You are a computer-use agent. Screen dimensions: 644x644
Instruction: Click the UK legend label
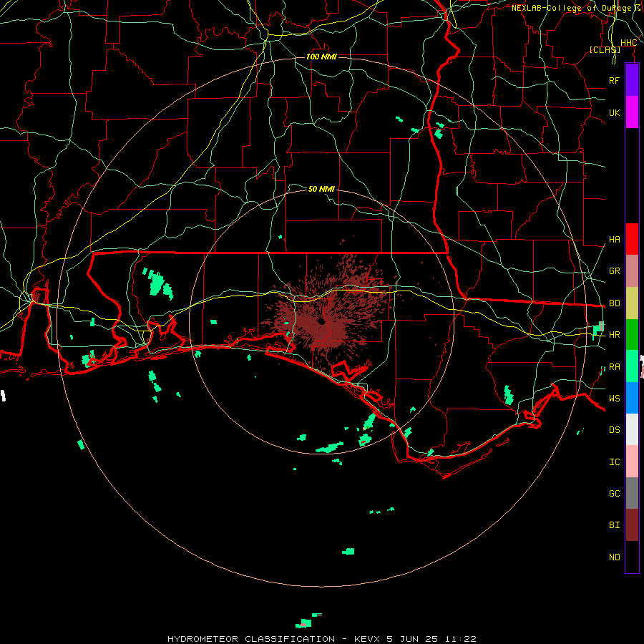coord(614,112)
